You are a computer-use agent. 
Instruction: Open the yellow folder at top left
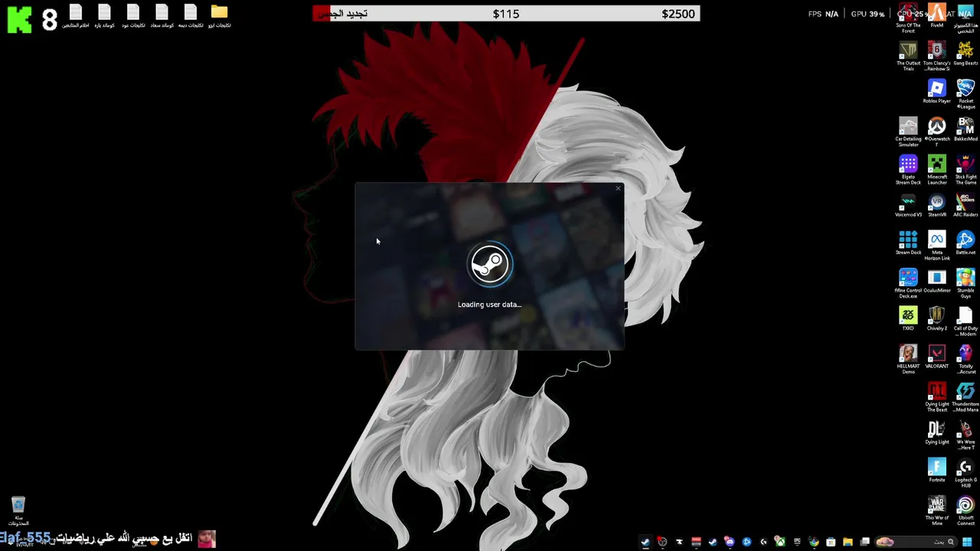coord(219,16)
